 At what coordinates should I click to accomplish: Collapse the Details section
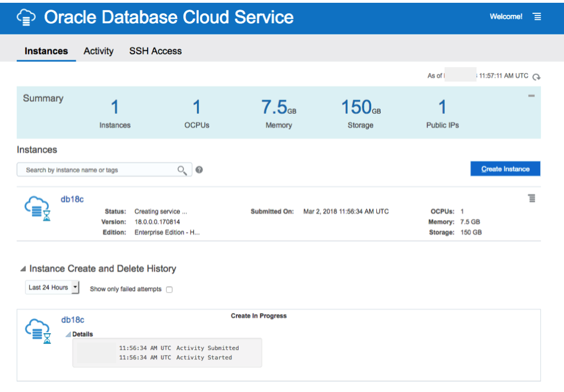(68, 334)
